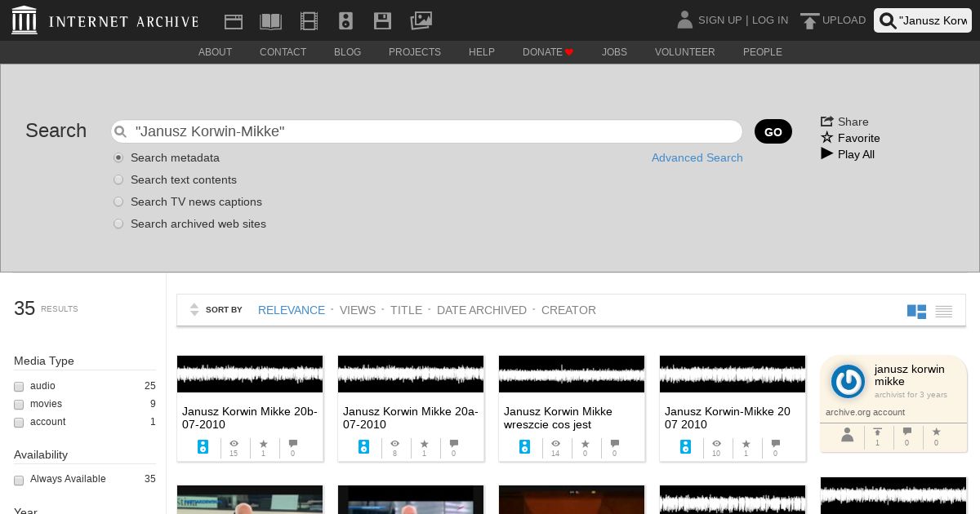This screenshot has height=514, width=980.
Task: Select Search archived web sites radio button
Action: click(118, 224)
